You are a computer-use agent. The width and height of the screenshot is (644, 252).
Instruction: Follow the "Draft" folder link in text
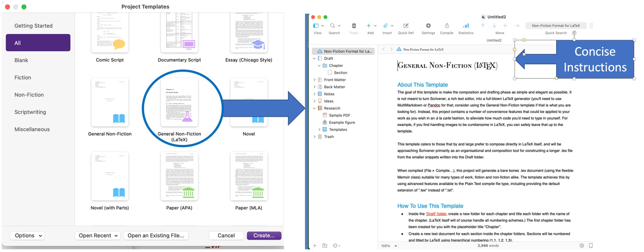point(436,214)
